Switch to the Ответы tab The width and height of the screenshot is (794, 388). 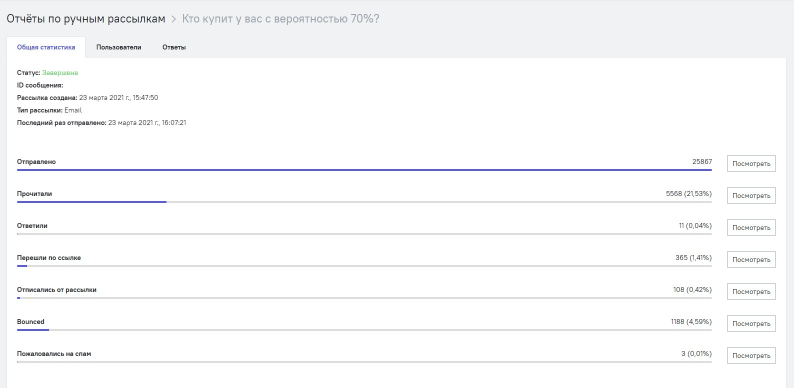click(x=174, y=47)
